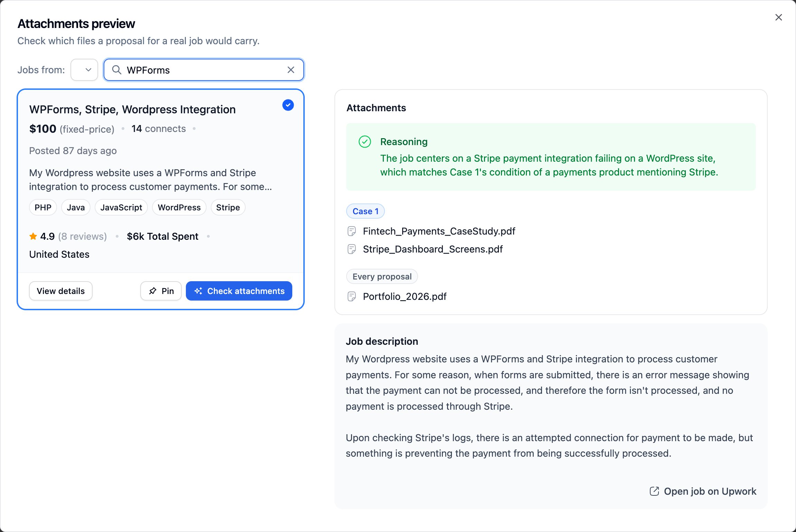Click the Java skill tag
Image resolution: width=796 pixels, height=532 pixels.
(x=76, y=207)
